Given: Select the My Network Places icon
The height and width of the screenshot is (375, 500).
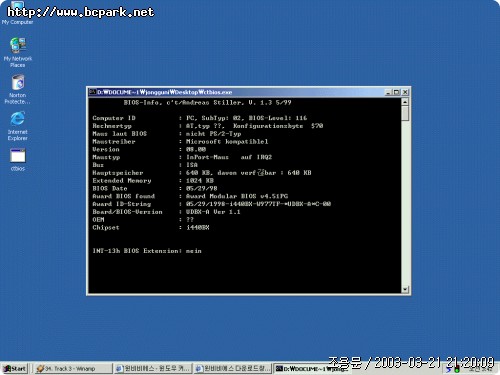Looking at the screenshot, I should pos(18,52).
